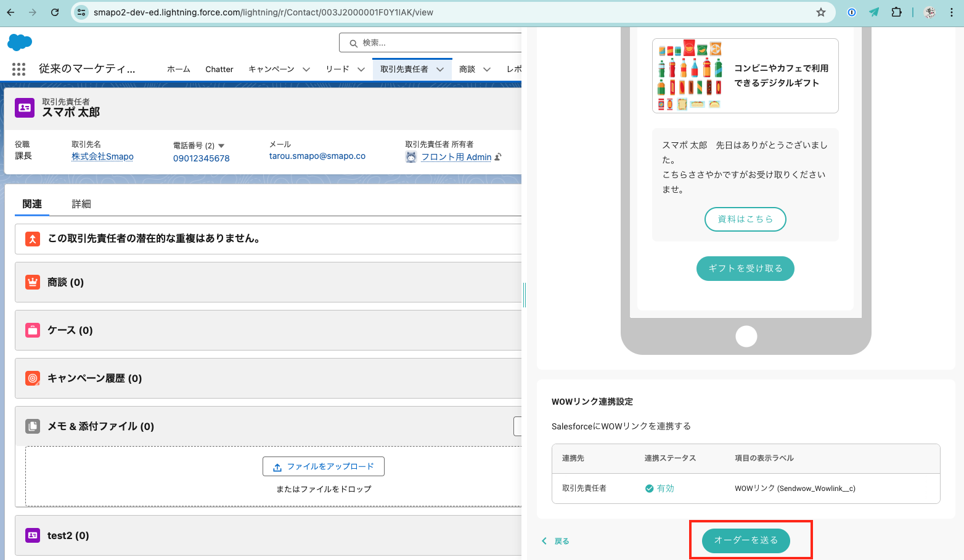Open the フロント用 Admin owner link
Screen dimensions: 964x560
pos(457,157)
